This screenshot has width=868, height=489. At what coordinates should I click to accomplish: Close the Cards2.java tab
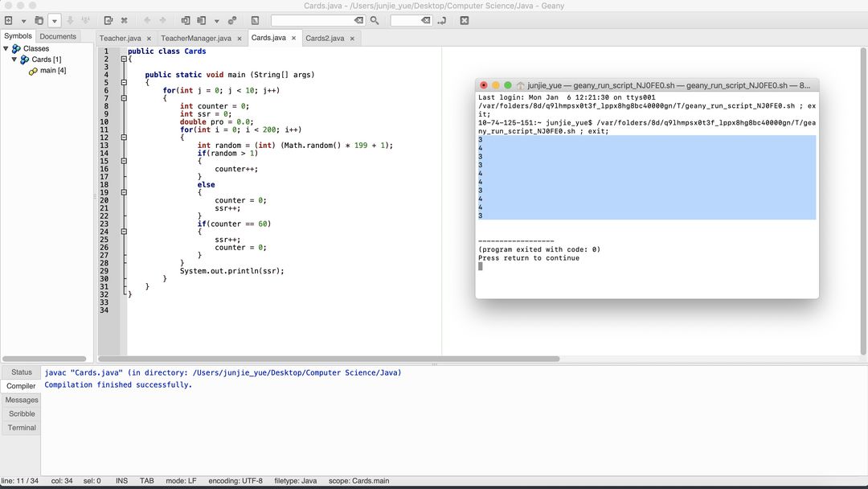tap(352, 39)
